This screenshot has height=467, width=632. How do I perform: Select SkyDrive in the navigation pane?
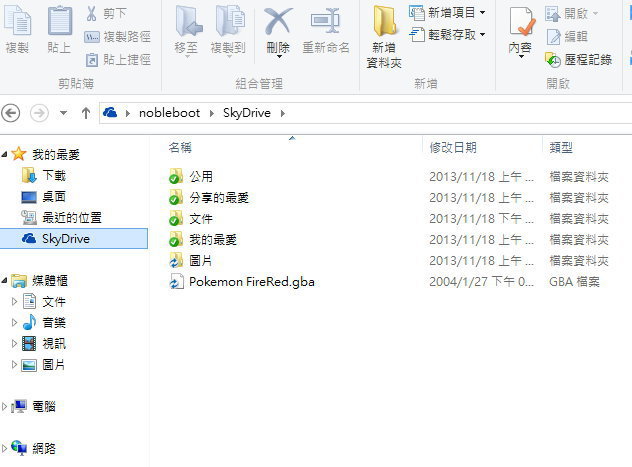tap(74, 239)
